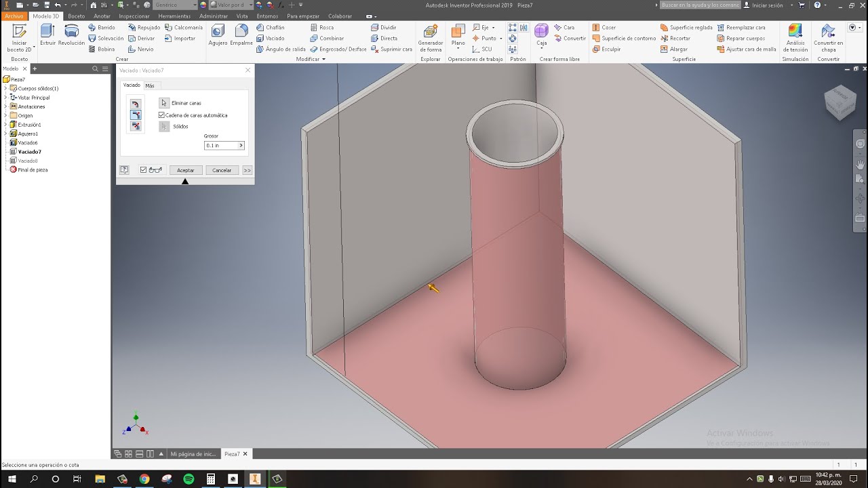Expand Cuerpos sólidos(1) node
The width and height of the screenshot is (868, 488).
[5, 89]
